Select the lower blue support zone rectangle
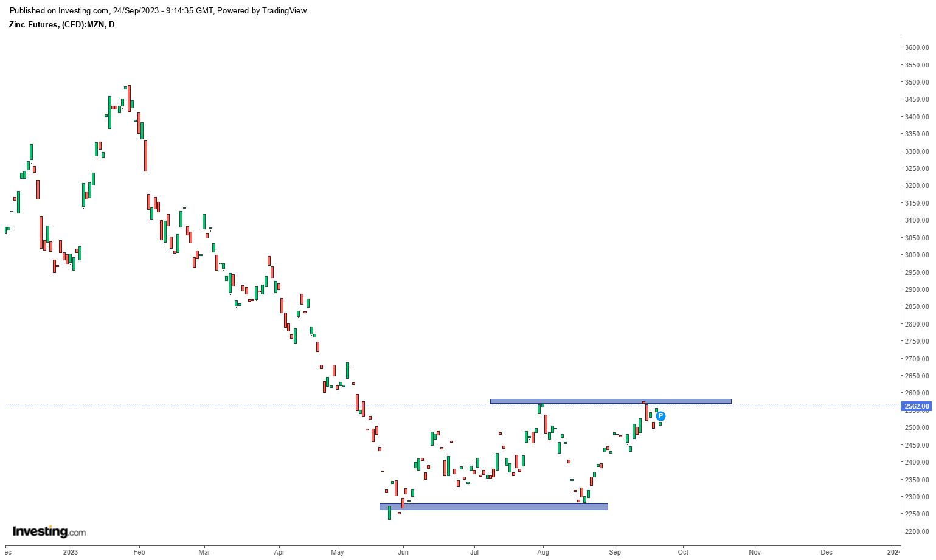Viewport: 936px width, 560px height. [493, 506]
